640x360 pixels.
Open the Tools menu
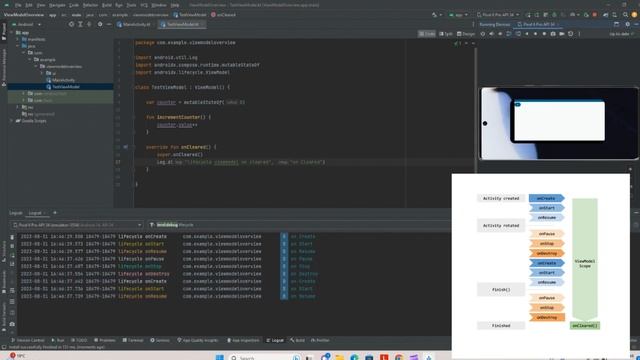coord(131,5)
